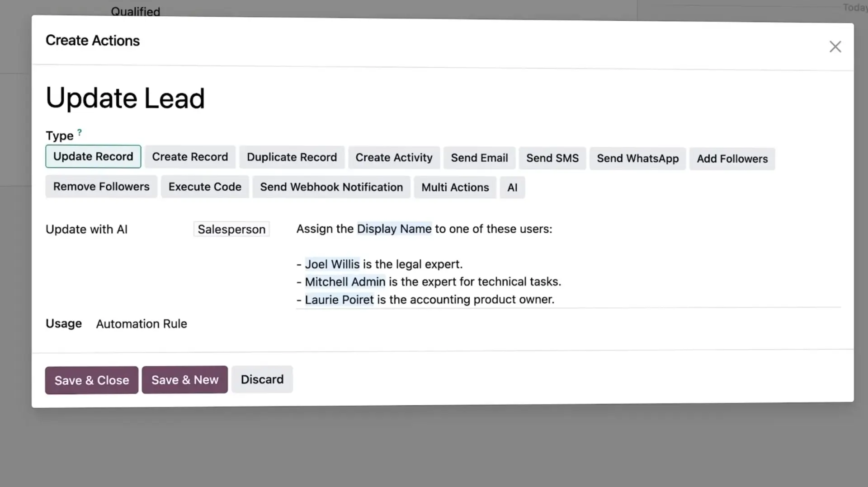
Task: Select the Send Email action type
Action: pyautogui.click(x=479, y=158)
